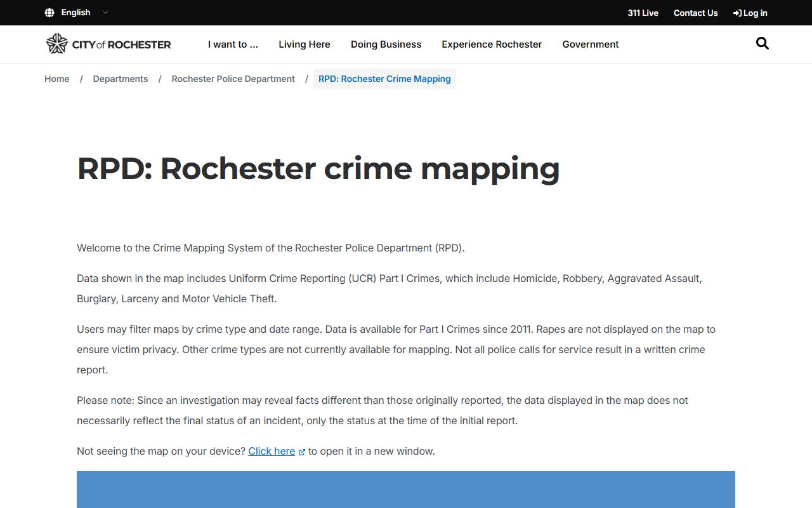Viewport: 812px width, 508px height.
Task: Open the Government menu
Action: (591, 44)
